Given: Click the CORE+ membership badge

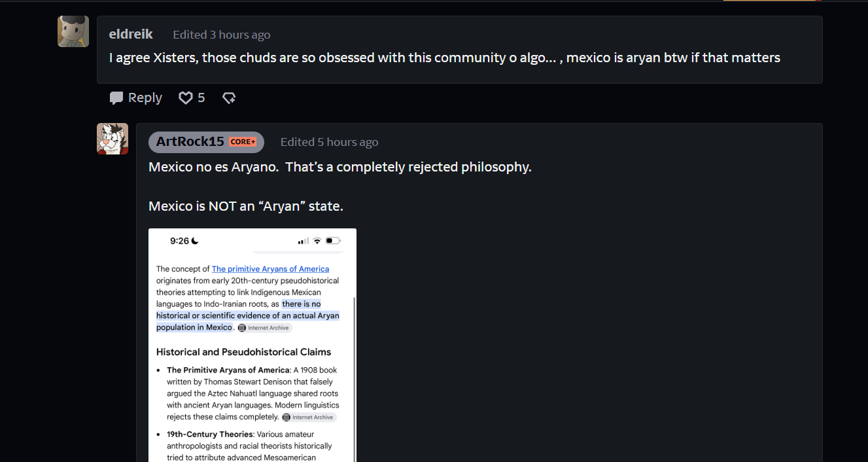Looking at the screenshot, I should point(243,142).
